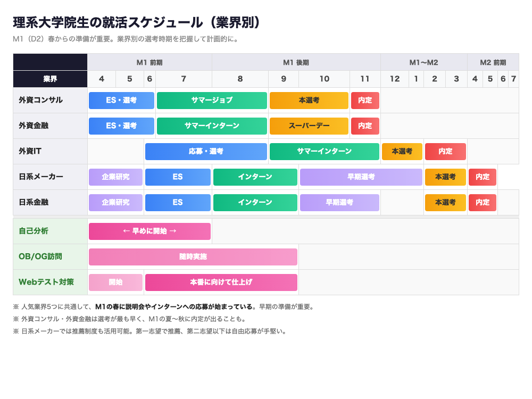The width and height of the screenshot is (532, 399).
Task: Click the 企業研究 bar for 日系メーカー
Action: click(115, 177)
